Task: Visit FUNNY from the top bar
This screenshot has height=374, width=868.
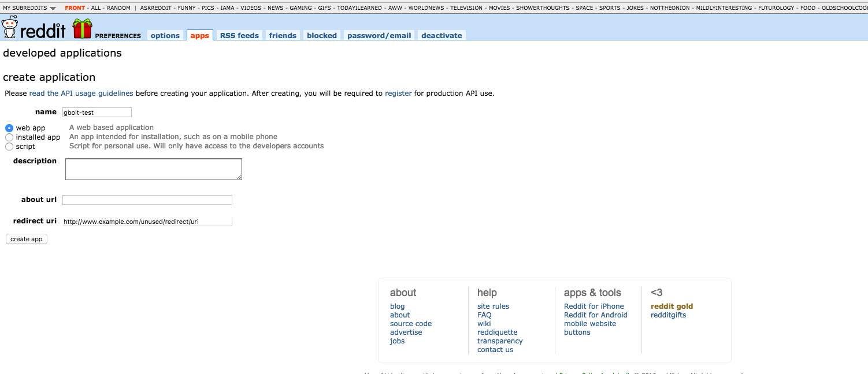Action: [187, 8]
